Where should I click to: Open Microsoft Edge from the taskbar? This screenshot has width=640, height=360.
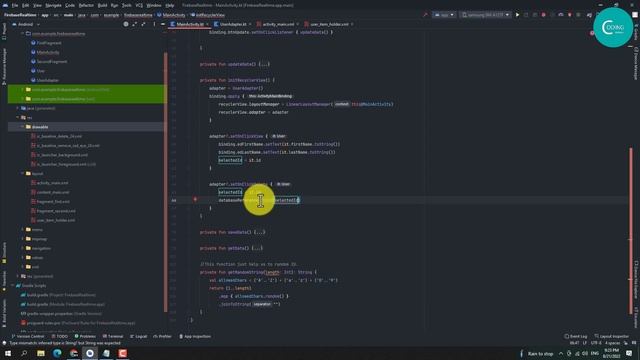click(x=57, y=353)
